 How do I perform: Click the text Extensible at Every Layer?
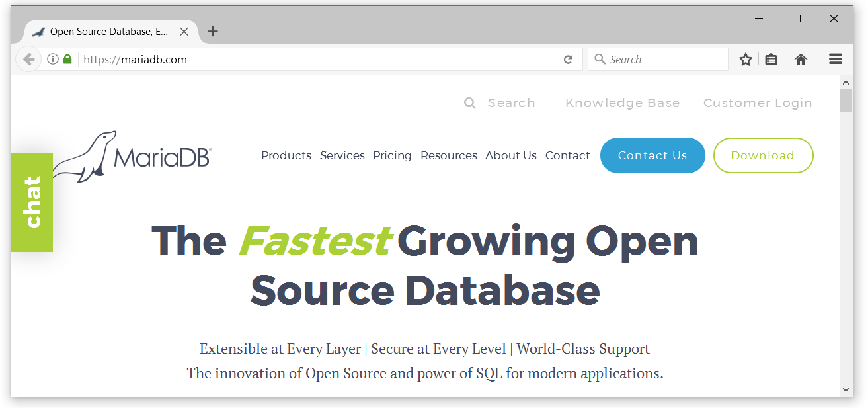coord(280,348)
